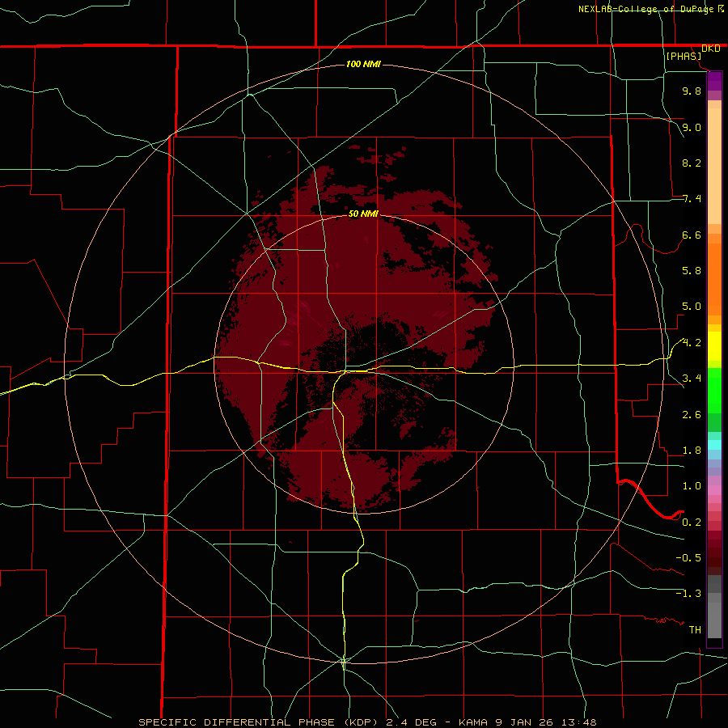Click the 6.6 color scale value
The image size is (728, 728).
click(x=692, y=235)
